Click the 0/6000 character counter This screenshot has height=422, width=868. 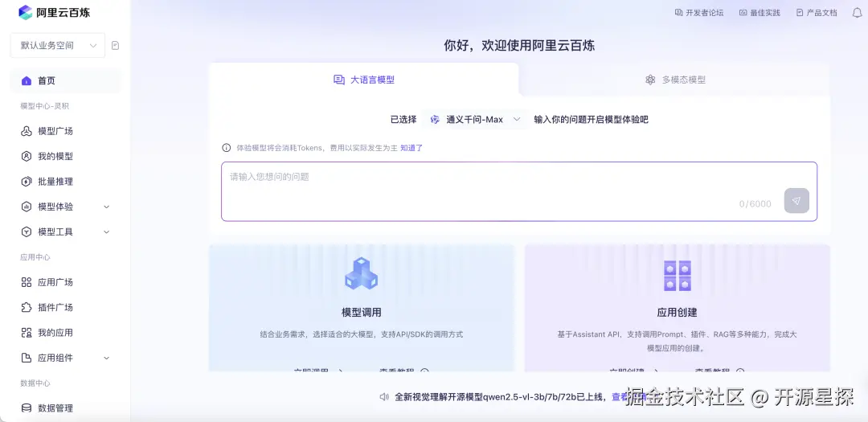755,204
